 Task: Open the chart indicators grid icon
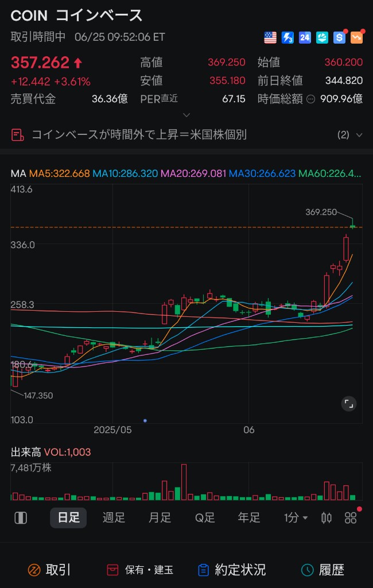point(351,518)
